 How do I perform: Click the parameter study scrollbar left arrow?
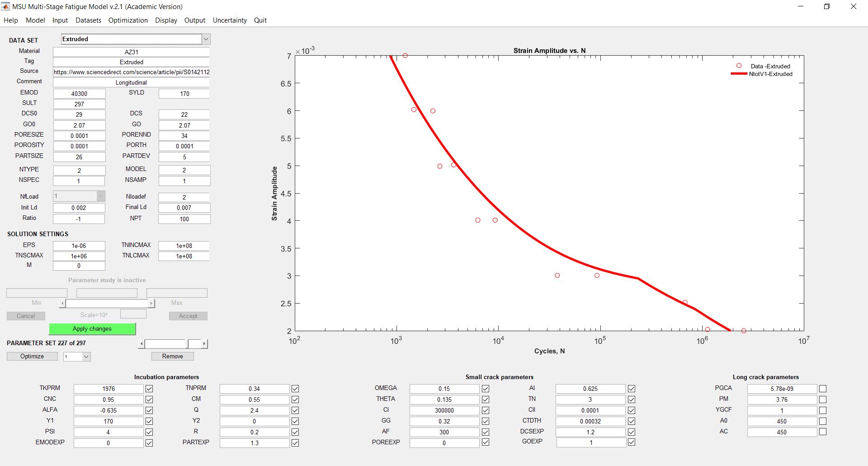coord(62,303)
